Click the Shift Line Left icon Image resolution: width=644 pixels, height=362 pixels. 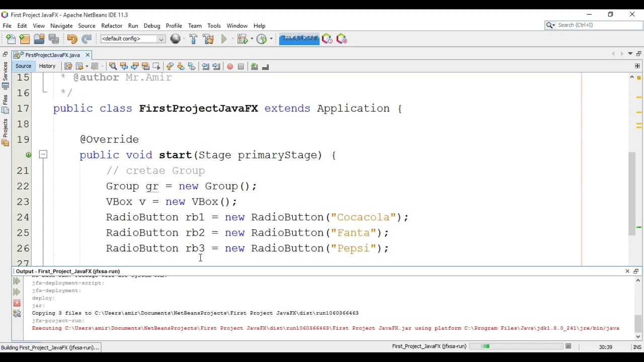coord(205,66)
